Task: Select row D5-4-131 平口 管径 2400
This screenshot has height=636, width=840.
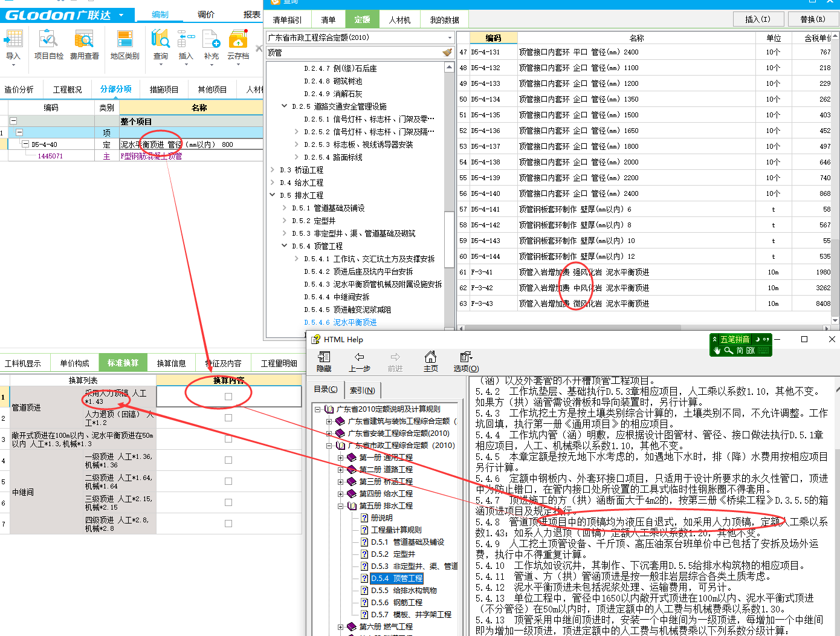Action: click(644, 52)
